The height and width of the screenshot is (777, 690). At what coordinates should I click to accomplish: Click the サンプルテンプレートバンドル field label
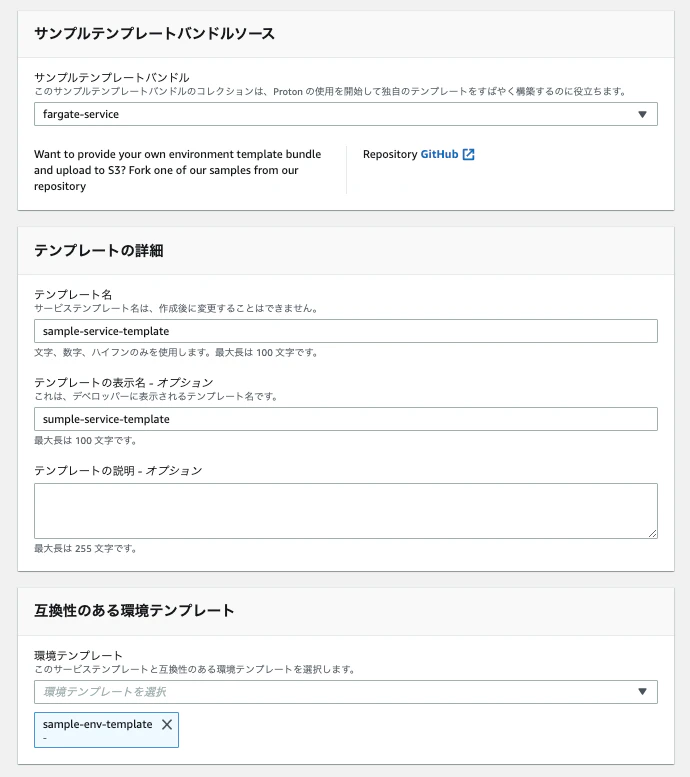pos(112,77)
